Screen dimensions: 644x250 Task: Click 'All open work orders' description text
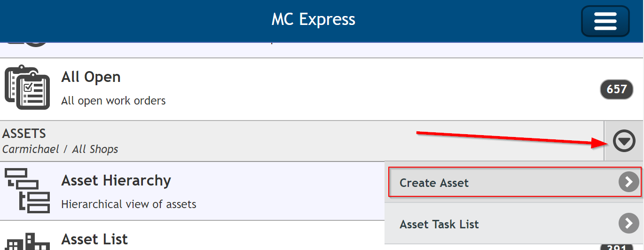click(x=113, y=101)
